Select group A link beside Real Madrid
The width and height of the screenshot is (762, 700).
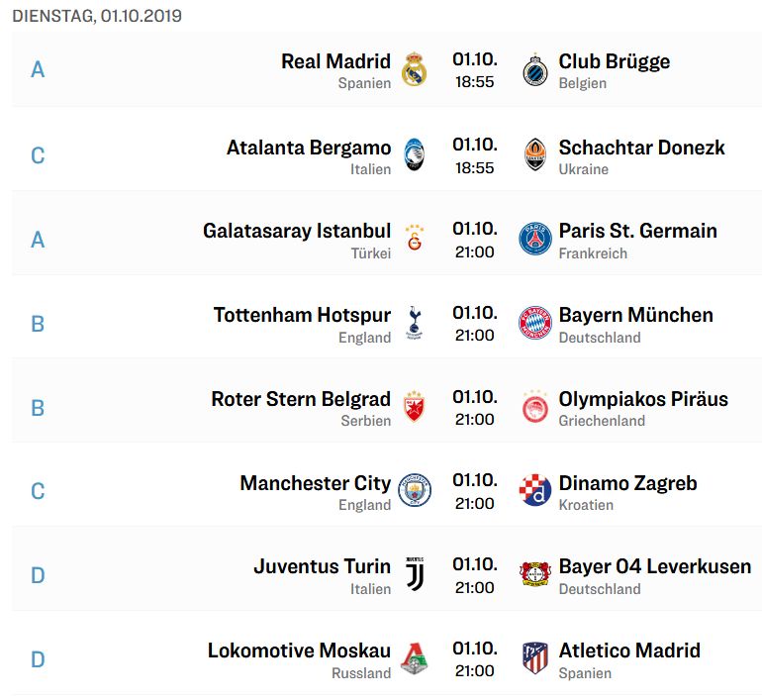click(38, 69)
